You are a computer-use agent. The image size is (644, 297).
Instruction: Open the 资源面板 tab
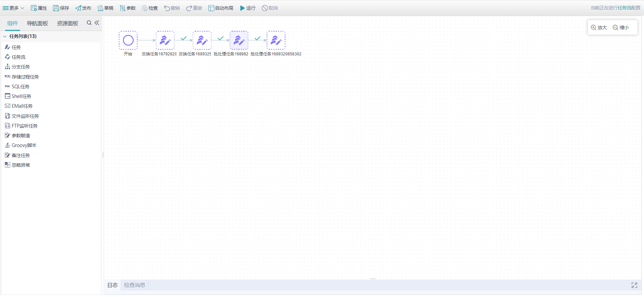click(x=67, y=23)
